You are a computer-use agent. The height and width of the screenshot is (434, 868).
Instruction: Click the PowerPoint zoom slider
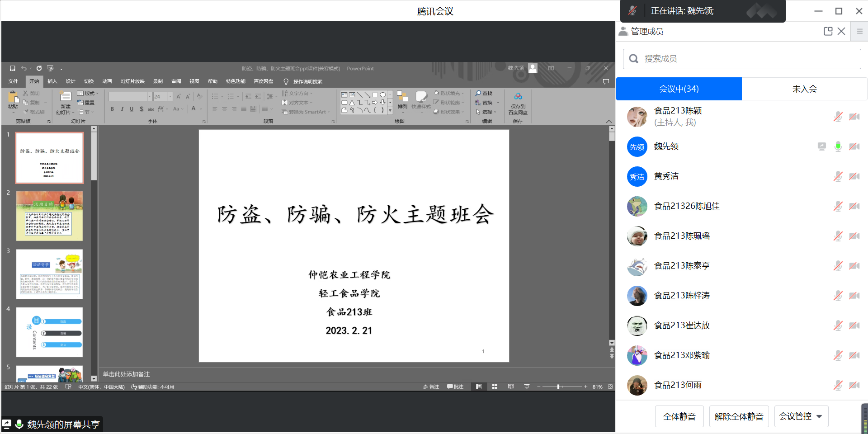coord(559,387)
